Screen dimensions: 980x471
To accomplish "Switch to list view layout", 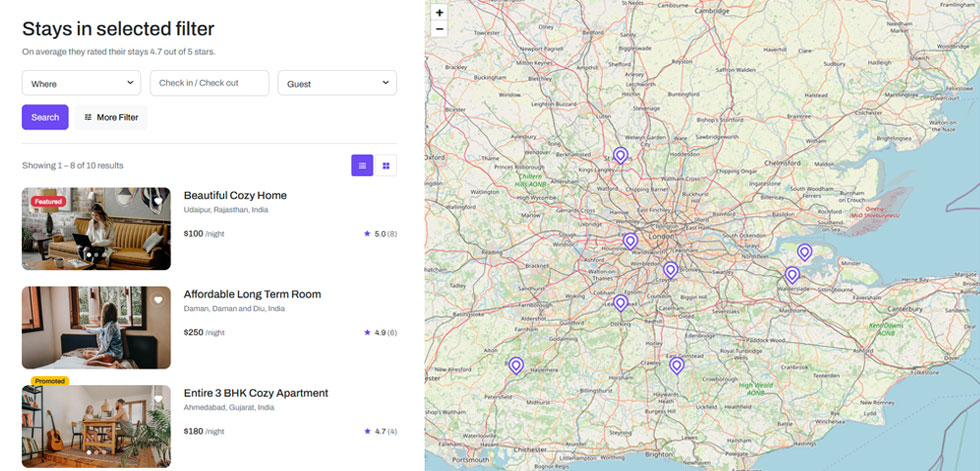I will pos(362,166).
